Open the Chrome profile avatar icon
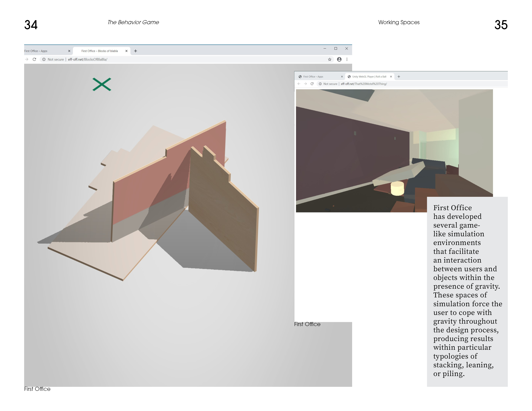 coord(339,59)
